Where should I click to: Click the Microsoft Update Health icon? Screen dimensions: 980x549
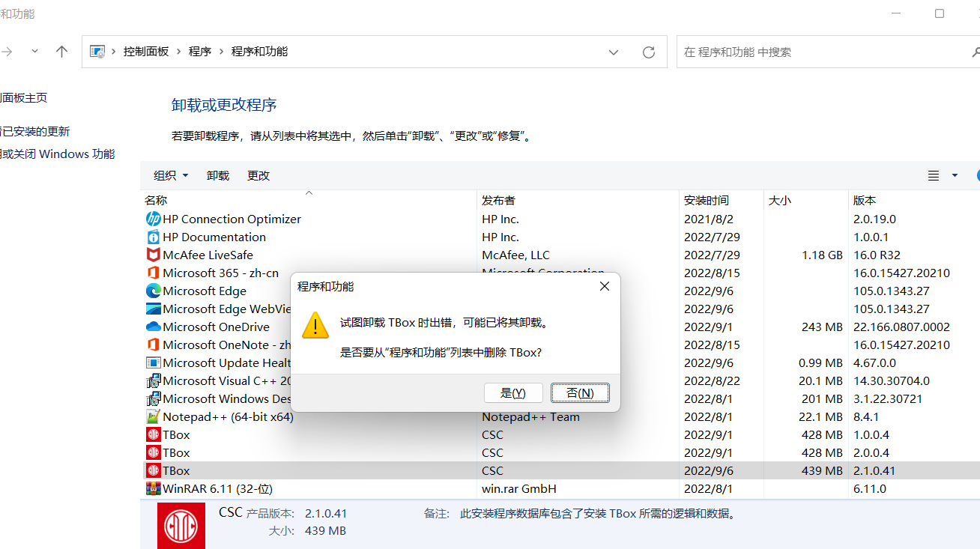tap(154, 363)
